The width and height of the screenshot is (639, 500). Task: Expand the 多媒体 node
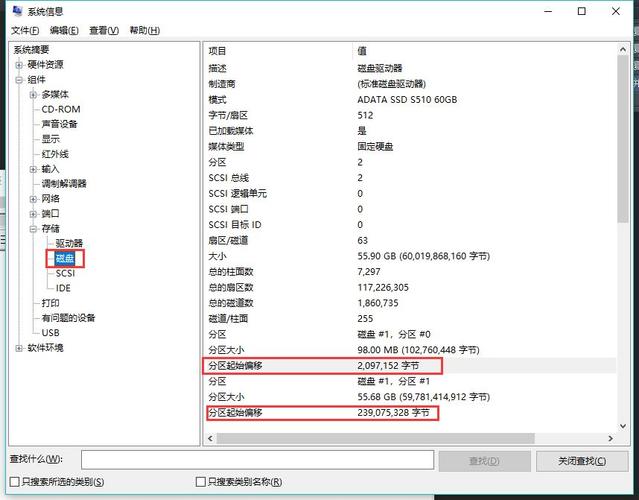[33, 95]
